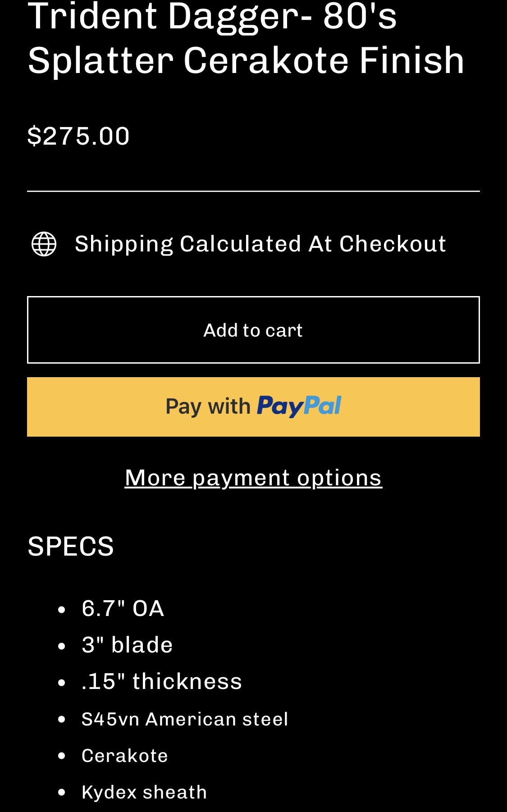Click the bullet beside .15" thickness
Viewport: 507px width, 812px height.
click(x=62, y=683)
